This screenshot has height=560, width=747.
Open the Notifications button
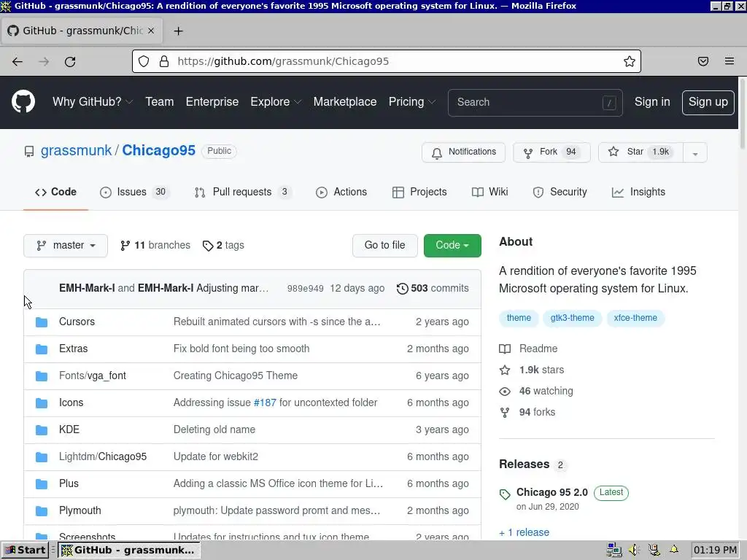(463, 152)
